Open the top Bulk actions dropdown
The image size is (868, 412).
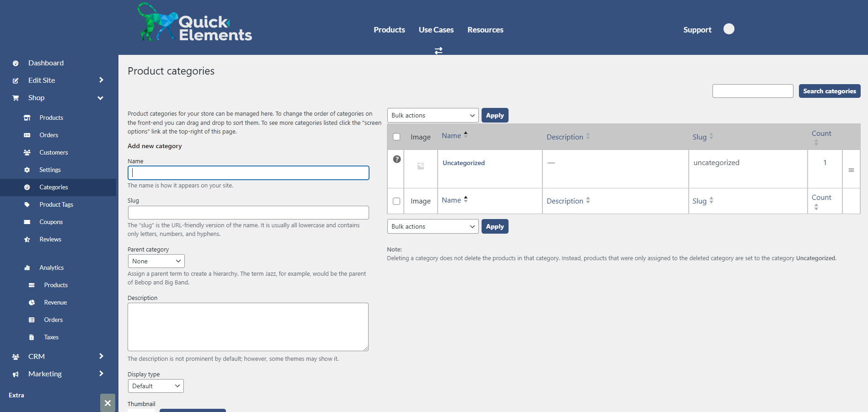[433, 115]
